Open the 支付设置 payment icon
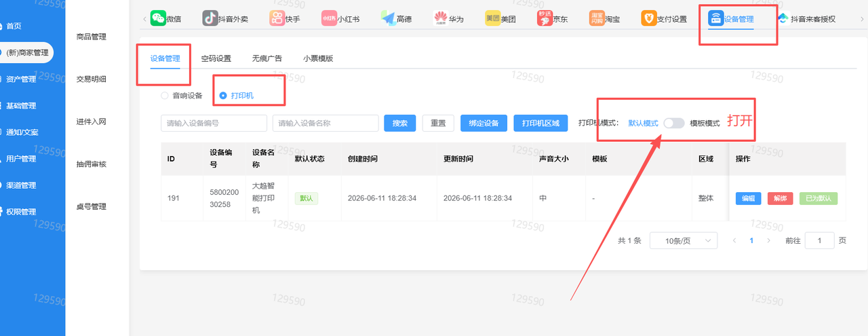This screenshot has height=336, width=868. click(649, 18)
